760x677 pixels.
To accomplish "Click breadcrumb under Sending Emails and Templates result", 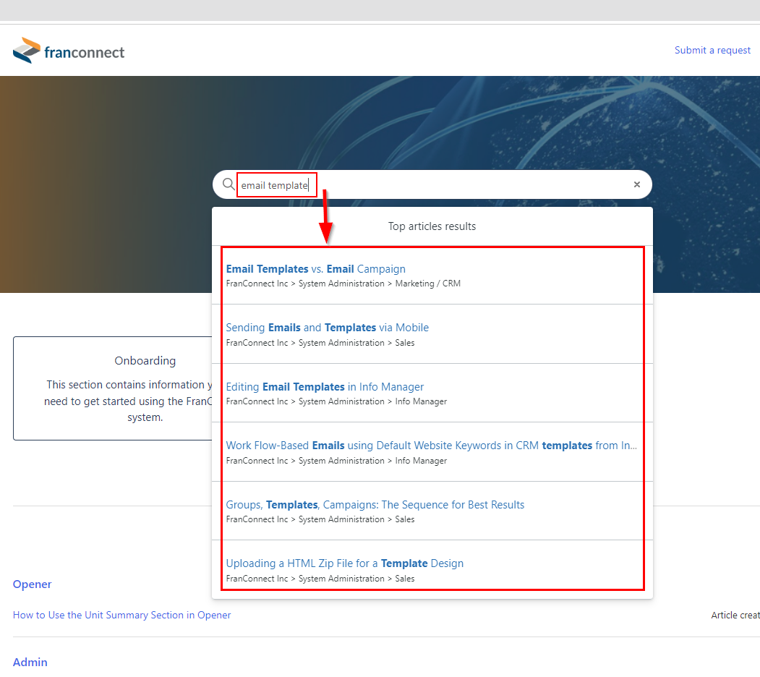I will (x=320, y=343).
